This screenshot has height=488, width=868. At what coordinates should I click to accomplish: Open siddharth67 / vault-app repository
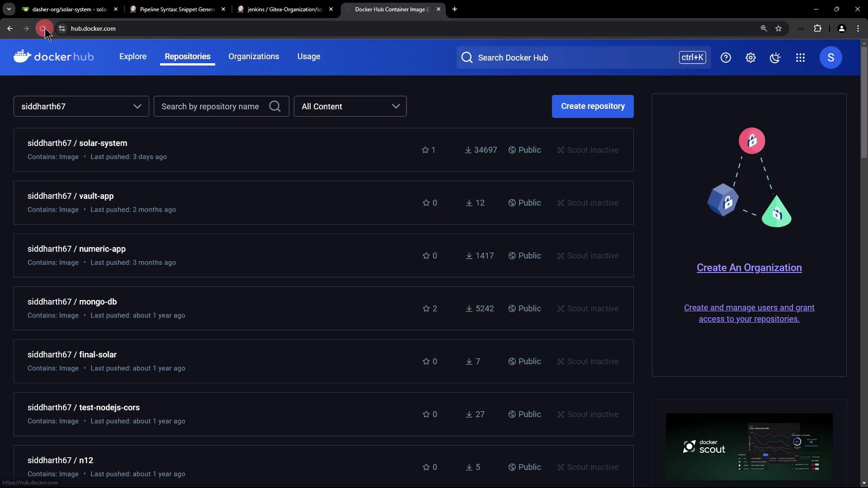(71, 196)
